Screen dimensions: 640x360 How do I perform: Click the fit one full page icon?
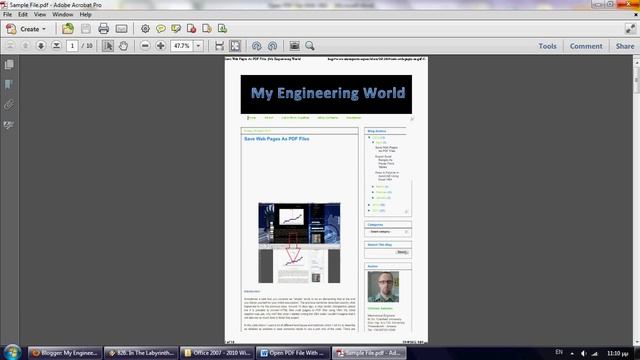pyautogui.click(x=235, y=46)
